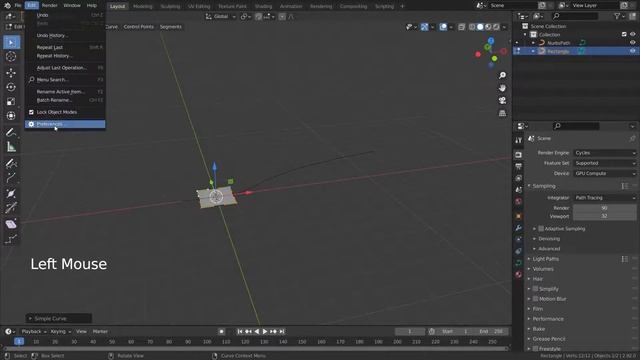Viewport: 640px width, 360px height.
Task: Select the Scale tool
Action: (x=11, y=101)
